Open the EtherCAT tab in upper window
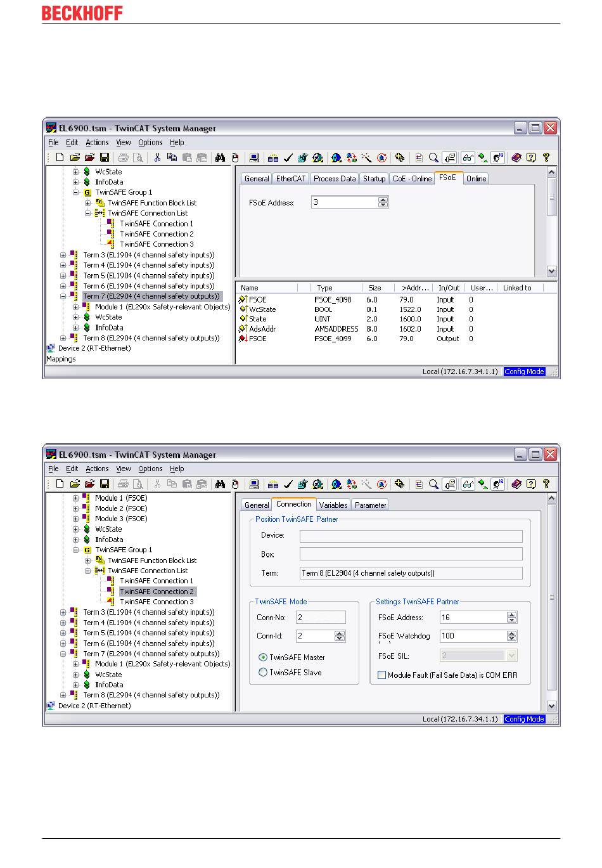Image resolution: width=602 pixels, height=868 pixels. [291, 179]
